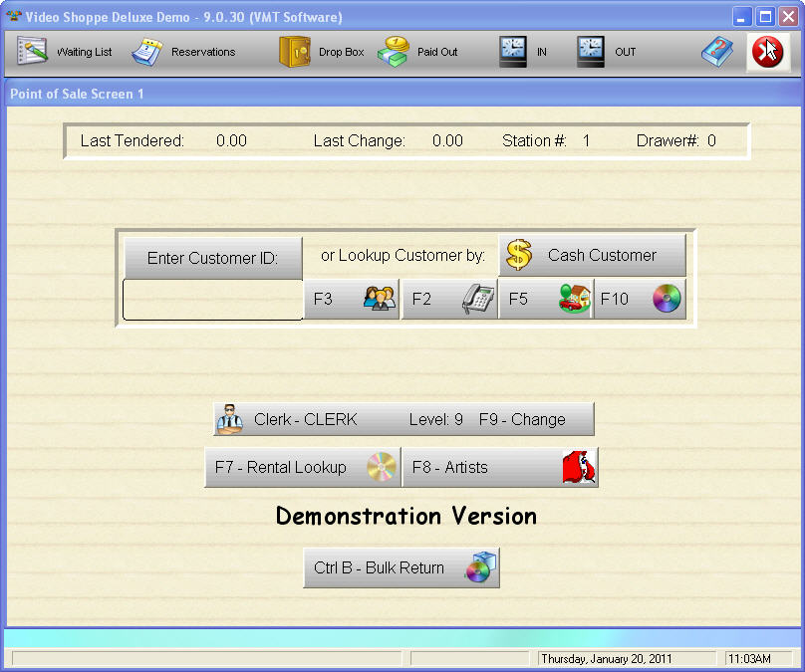Viewport: 805px width, 672px height.
Task: Select Cash Customer button
Action: tap(592, 256)
